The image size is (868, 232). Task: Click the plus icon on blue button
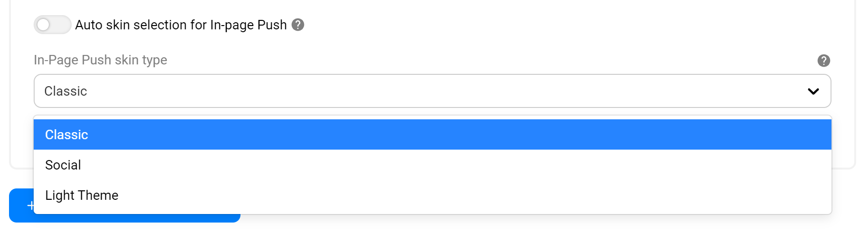[x=30, y=205]
